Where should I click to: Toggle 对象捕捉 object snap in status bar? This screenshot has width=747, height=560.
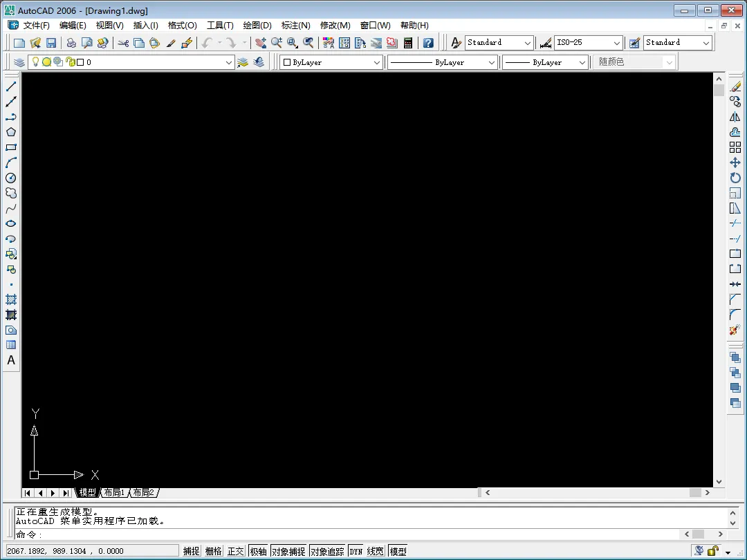tap(288, 551)
